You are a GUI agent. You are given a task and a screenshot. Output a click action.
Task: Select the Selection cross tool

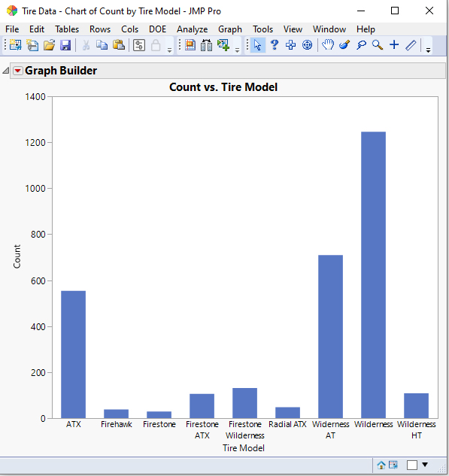pos(290,45)
